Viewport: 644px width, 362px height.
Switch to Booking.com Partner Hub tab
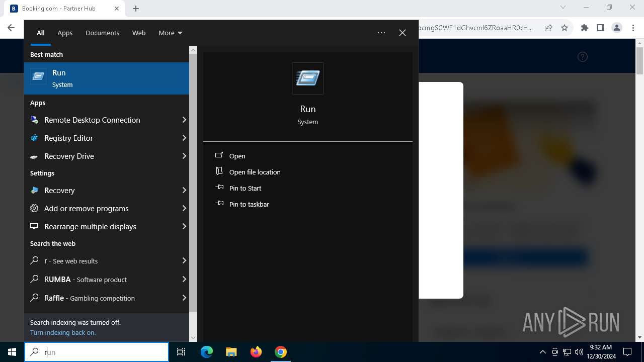tap(64, 9)
